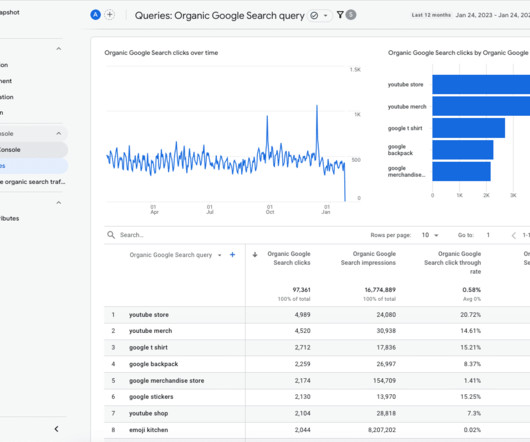Click the google t shirt chart bar
This screenshot has height=442, width=530.
tap(468, 128)
